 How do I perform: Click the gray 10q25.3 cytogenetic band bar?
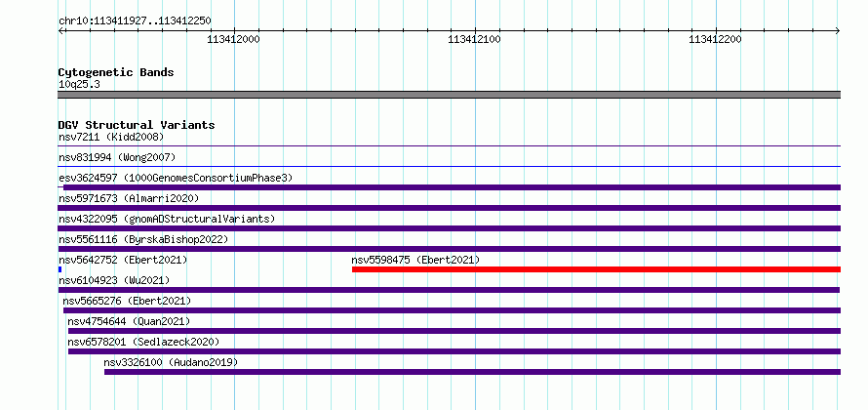[x=449, y=95]
